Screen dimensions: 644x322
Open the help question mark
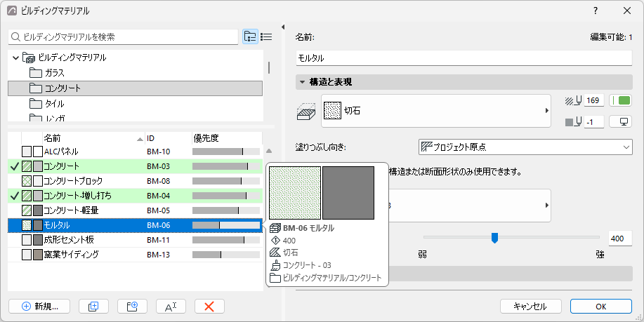click(x=596, y=11)
